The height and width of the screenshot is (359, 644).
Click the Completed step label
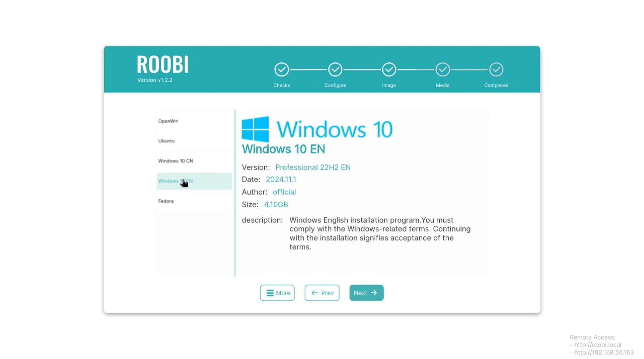pos(496,85)
